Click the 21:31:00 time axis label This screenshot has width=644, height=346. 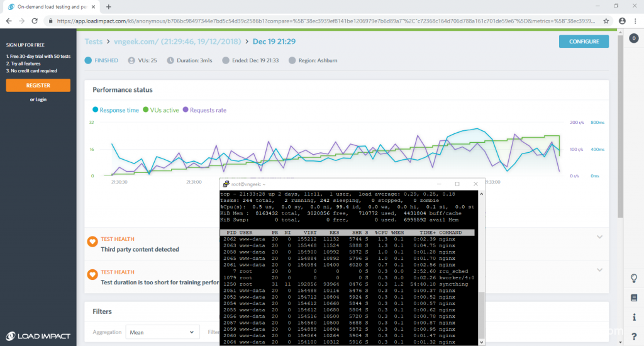pyautogui.click(x=194, y=182)
